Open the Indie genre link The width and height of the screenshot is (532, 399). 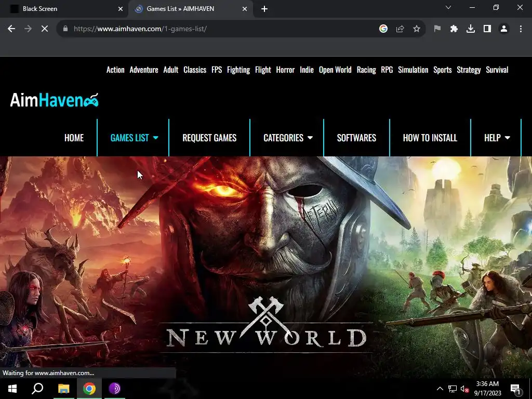(x=307, y=70)
